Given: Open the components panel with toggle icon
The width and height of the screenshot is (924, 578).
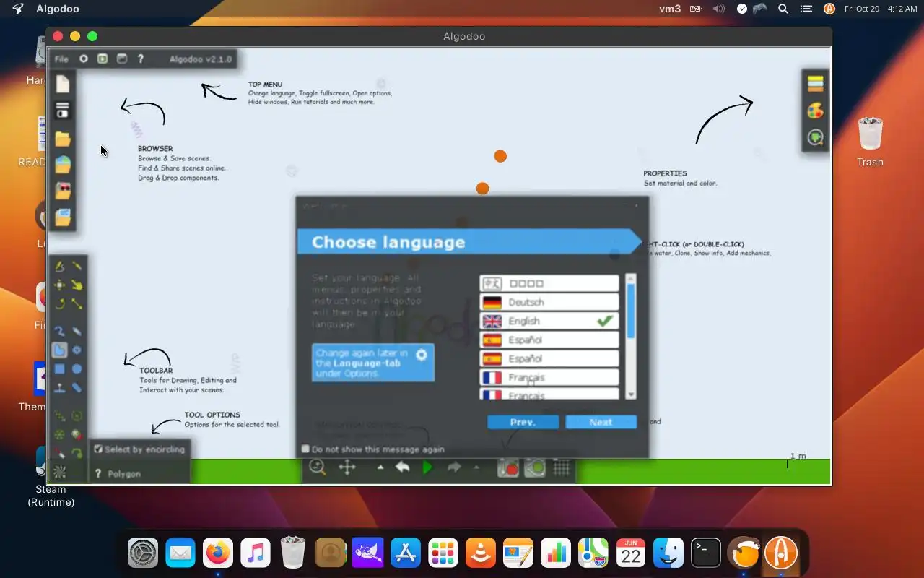Looking at the screenshot, I should click(x=63, y=111).
